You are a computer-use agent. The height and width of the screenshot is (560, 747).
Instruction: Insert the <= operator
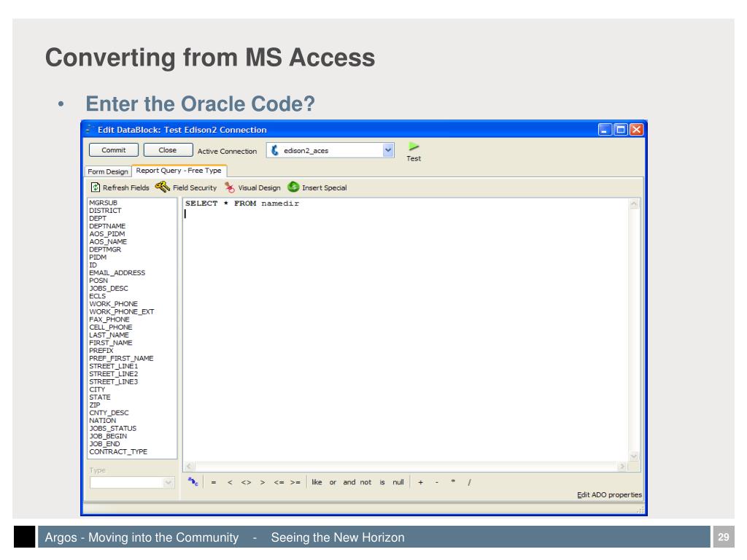279,483
